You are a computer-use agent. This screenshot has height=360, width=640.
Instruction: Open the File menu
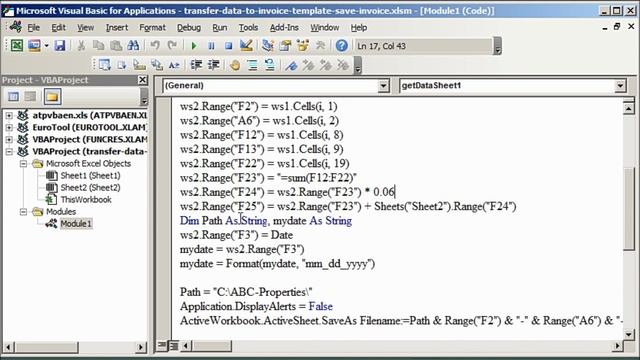coord(33,27)
